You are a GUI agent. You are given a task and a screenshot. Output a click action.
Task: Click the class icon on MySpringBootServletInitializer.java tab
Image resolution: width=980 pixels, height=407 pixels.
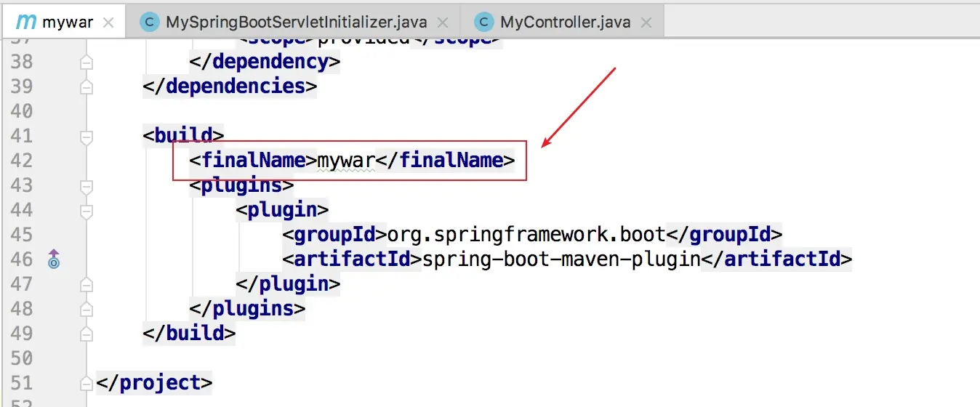pos(150,22)
